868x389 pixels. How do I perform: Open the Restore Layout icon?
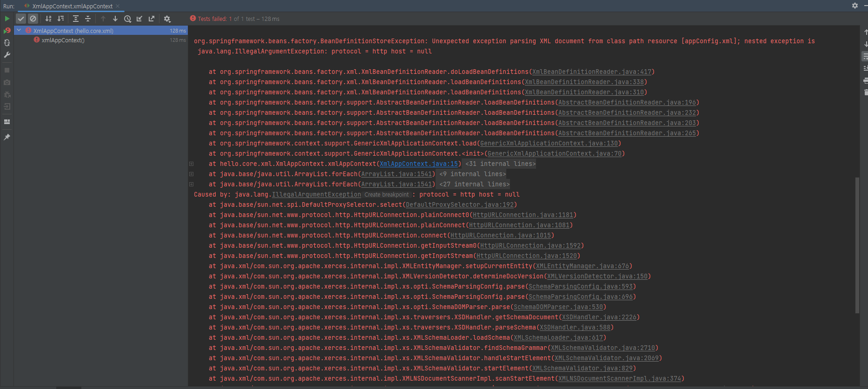pos(7,122)
